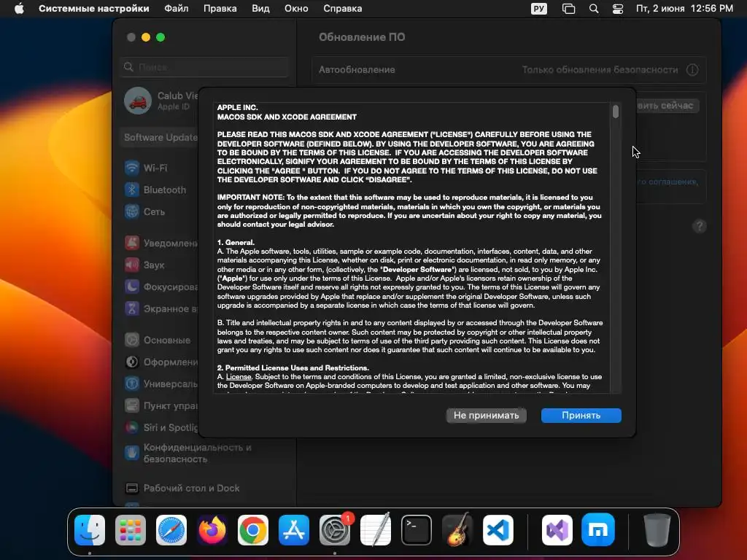Screen dimensions: 747x560
Task: Open App Store from the Dock
Action: click(294, 530)
